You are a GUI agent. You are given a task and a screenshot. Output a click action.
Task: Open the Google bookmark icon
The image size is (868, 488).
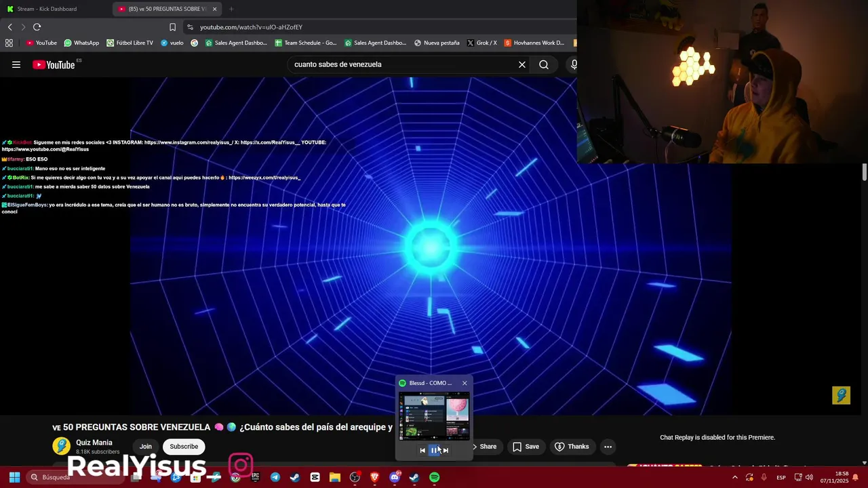[195, 43]
